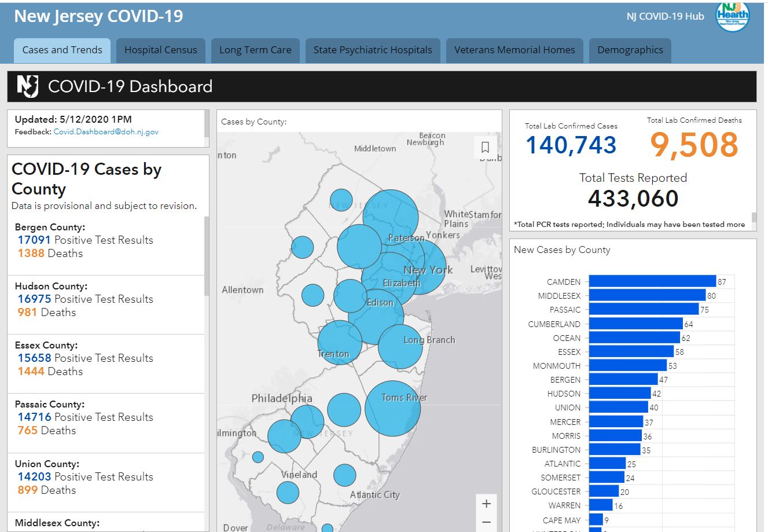
Task: Click the total tests reported 433,060
Action: click(x=633, y=198)
